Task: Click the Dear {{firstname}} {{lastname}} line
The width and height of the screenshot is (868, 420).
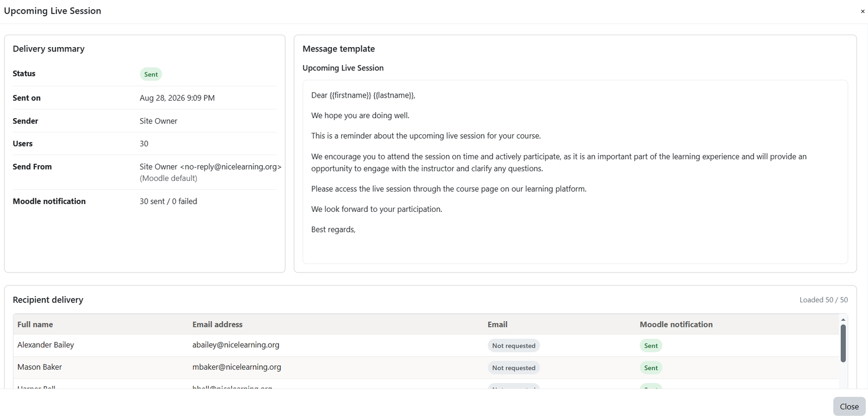Action: 363,95
